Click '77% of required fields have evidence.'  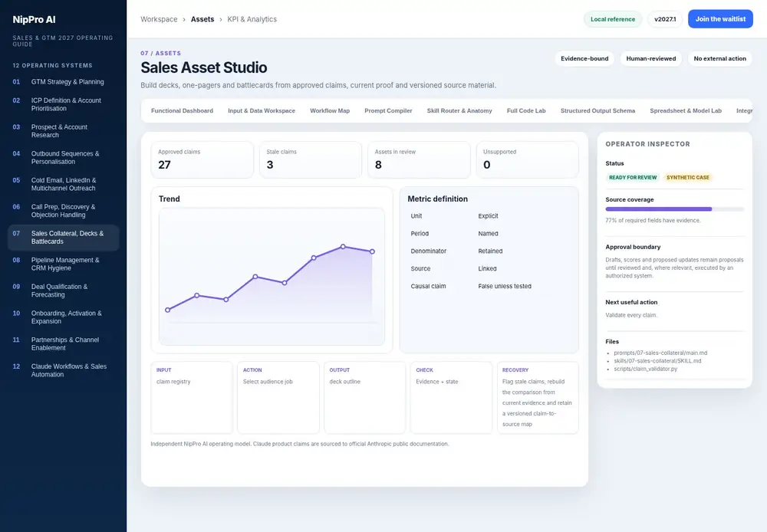[653, 221]
